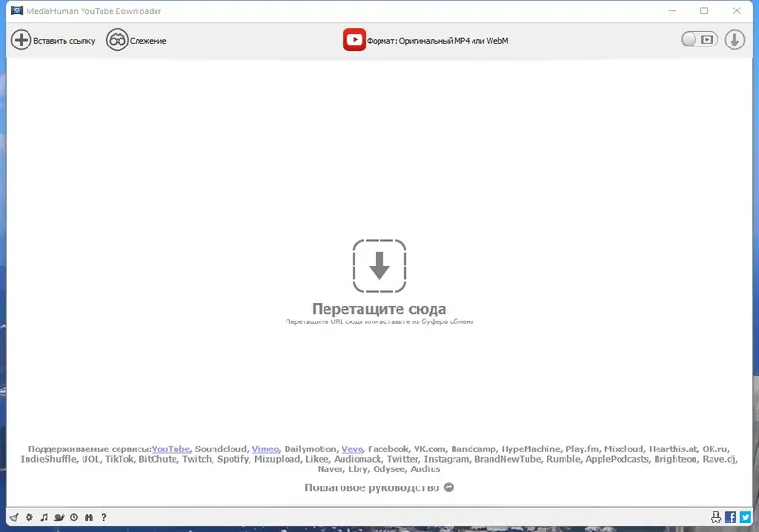Viewport: 759px width, 532px height.
Task: Click the Перетащите сюда drop zone icon
Action: [379, 266]
